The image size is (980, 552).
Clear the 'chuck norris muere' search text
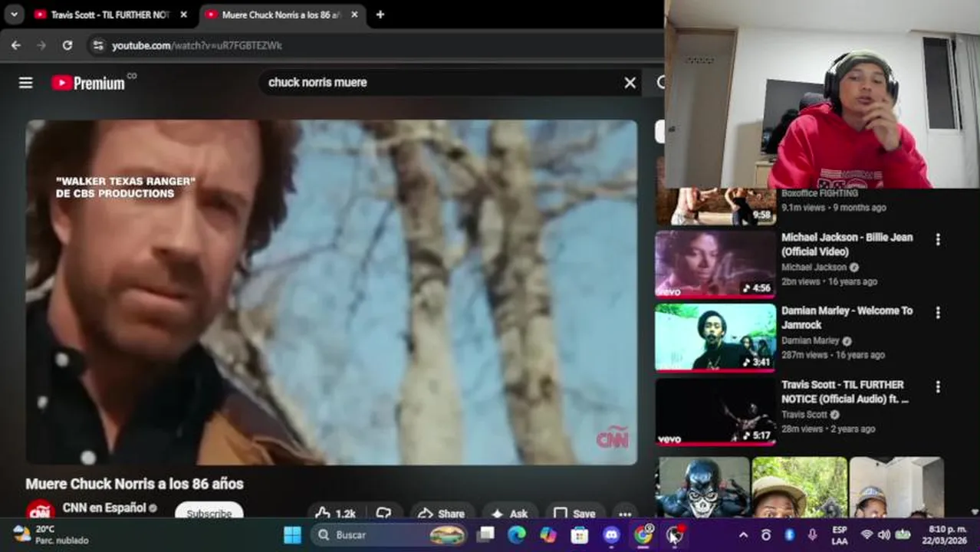630,83
